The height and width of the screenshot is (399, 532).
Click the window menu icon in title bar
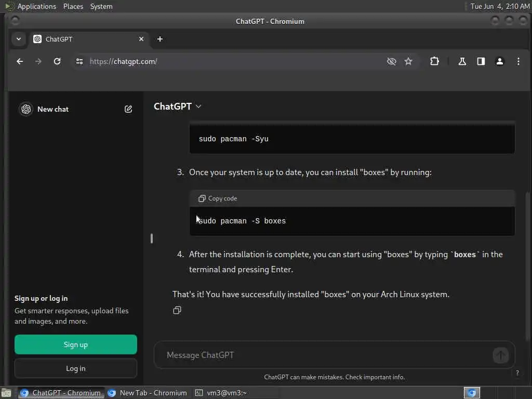[x=15, y=21]
